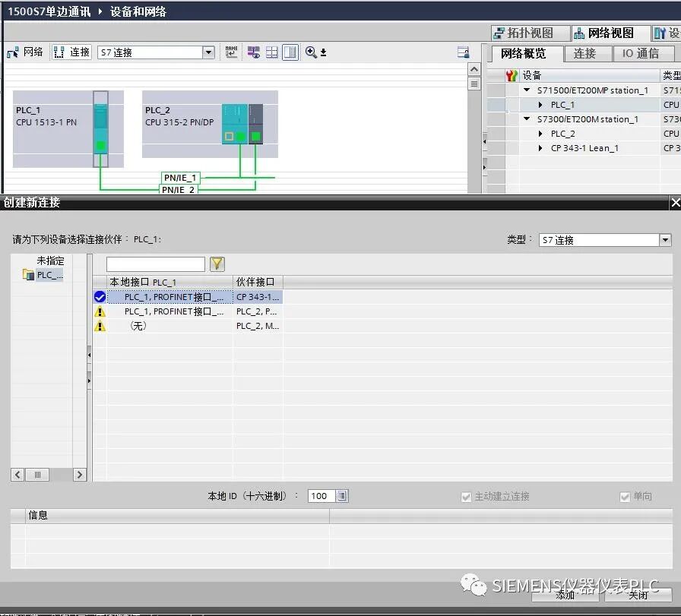Select 未指定 (Unspecified) partner entry
The height and width of the screenshot is (616, 681).
point(50,261)
